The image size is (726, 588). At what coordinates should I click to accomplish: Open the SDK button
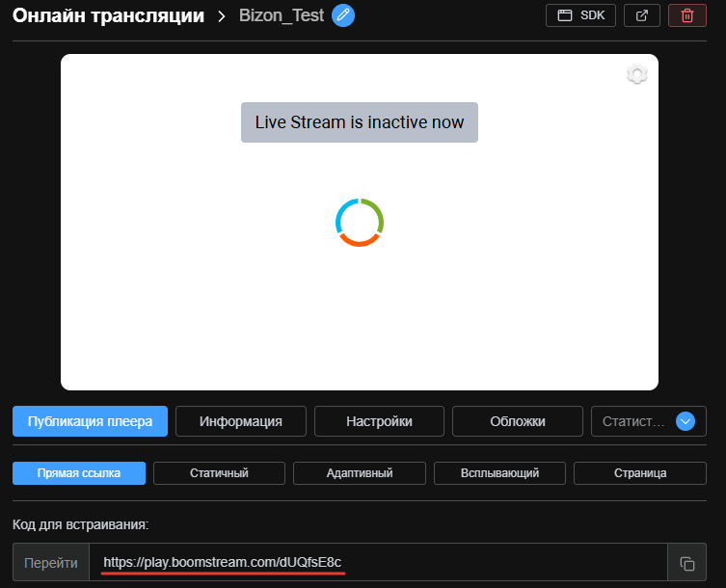(580, 15)
